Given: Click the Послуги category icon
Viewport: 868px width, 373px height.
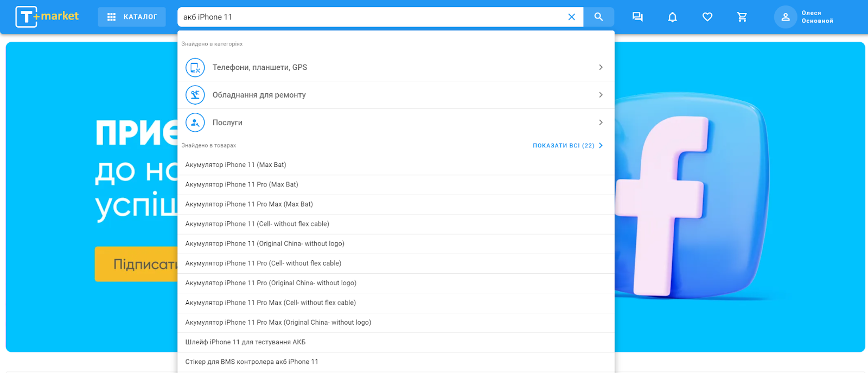Looking at the screenshot, I should [195, 123].
